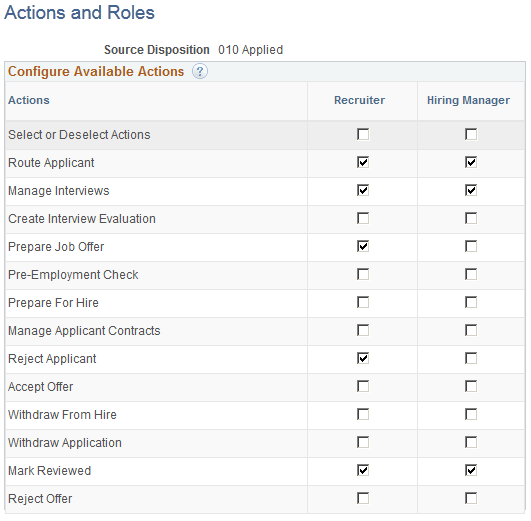The image size is (531, 521).
Task: Click the Actions column header
Action: coord(29,100)
